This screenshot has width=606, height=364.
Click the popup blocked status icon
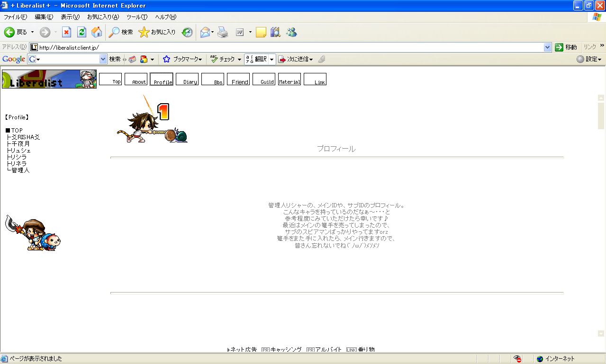click(518, 359)
